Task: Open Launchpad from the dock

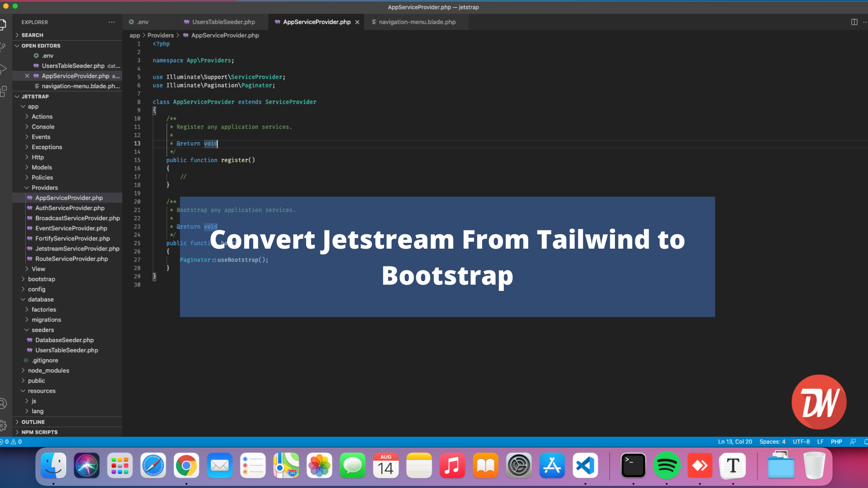Action: [120, 465]
